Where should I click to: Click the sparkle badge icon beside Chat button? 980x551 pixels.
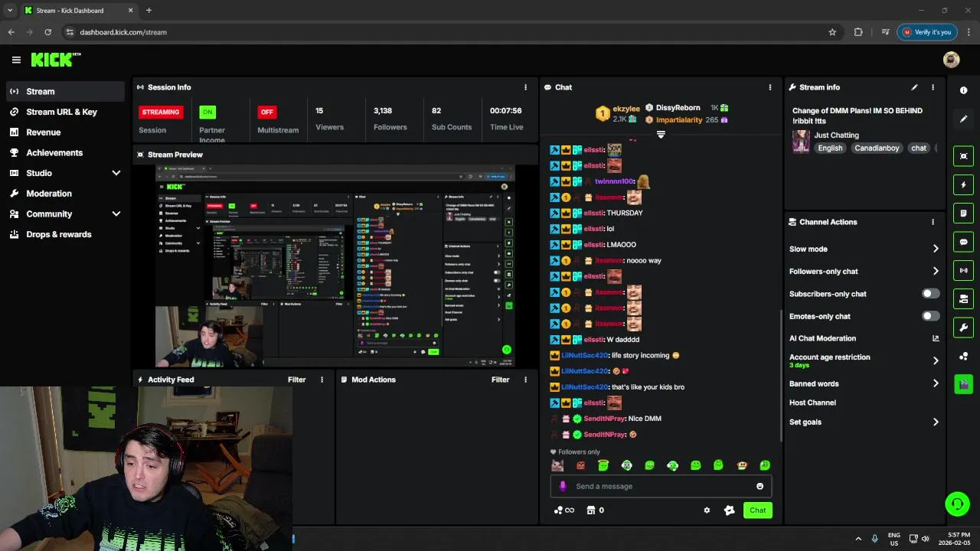[729, 510]
